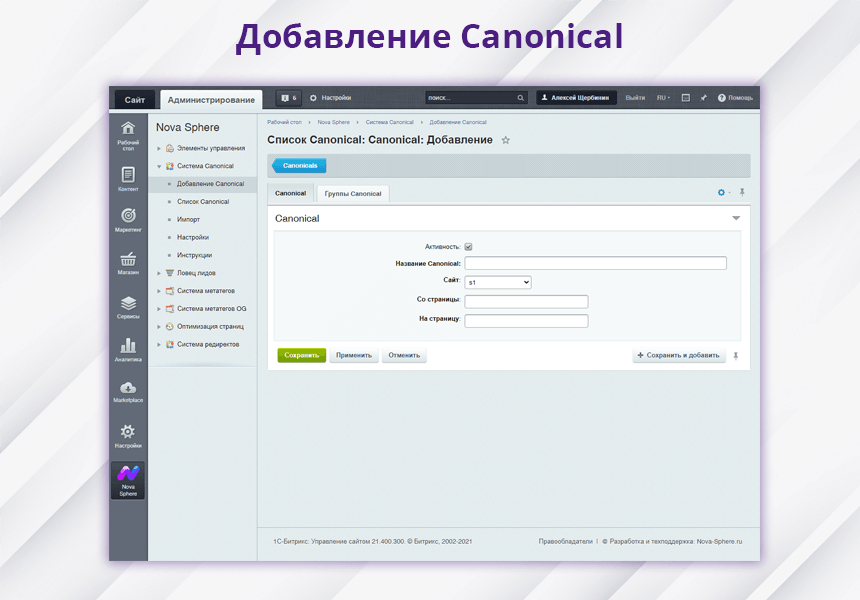Click the green Сохранить button

(x=301, y=355)
